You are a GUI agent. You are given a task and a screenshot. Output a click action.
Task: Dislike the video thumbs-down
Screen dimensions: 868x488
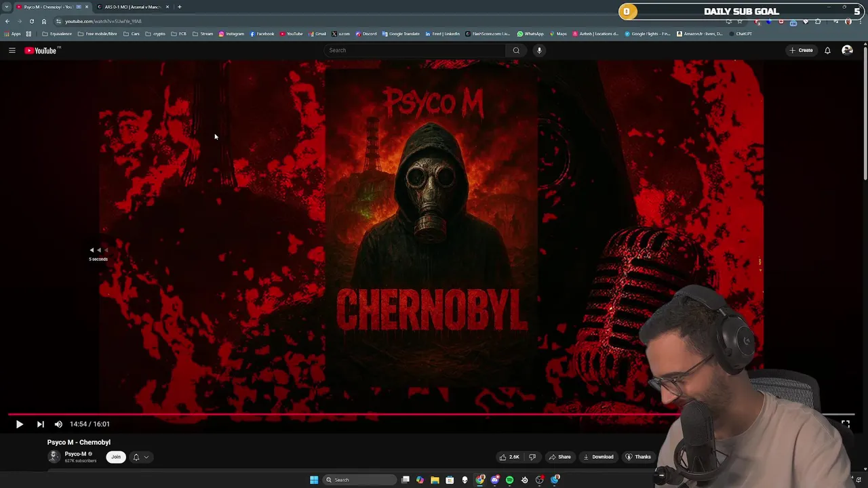pos(532,457)
